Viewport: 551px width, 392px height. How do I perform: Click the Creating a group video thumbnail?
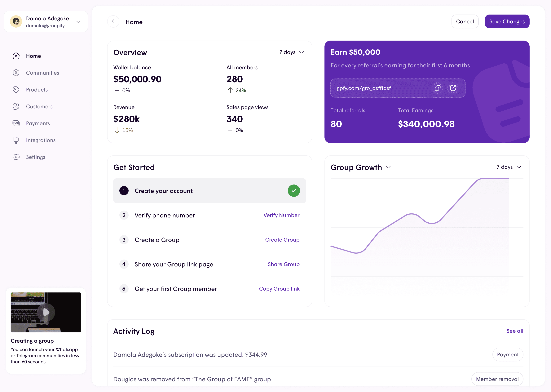tap(46, 312)
